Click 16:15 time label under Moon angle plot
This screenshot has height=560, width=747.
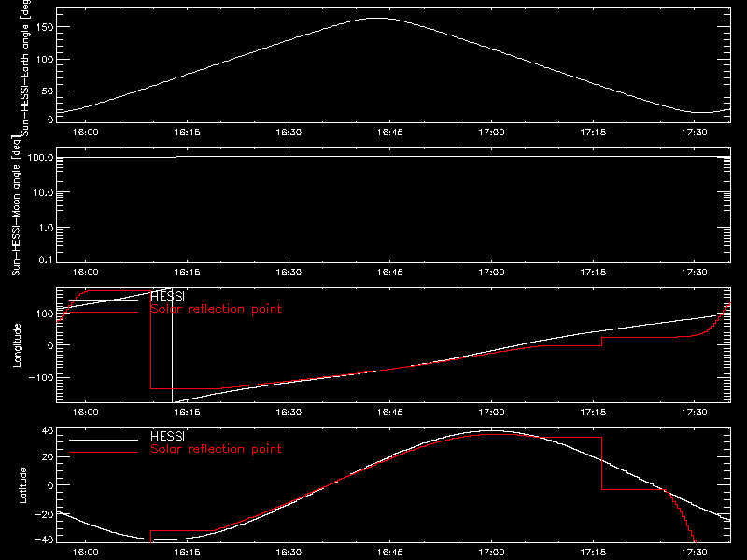(188, 273)
